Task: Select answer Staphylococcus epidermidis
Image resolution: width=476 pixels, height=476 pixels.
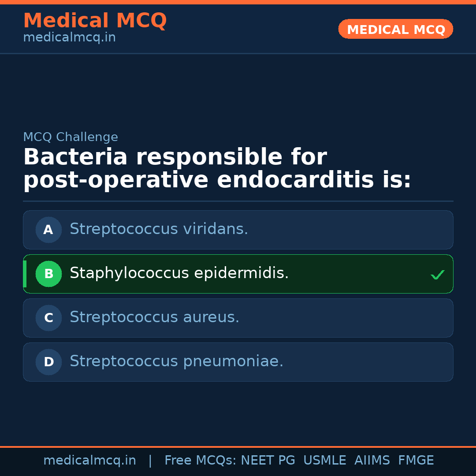Action: pos(179,273)
